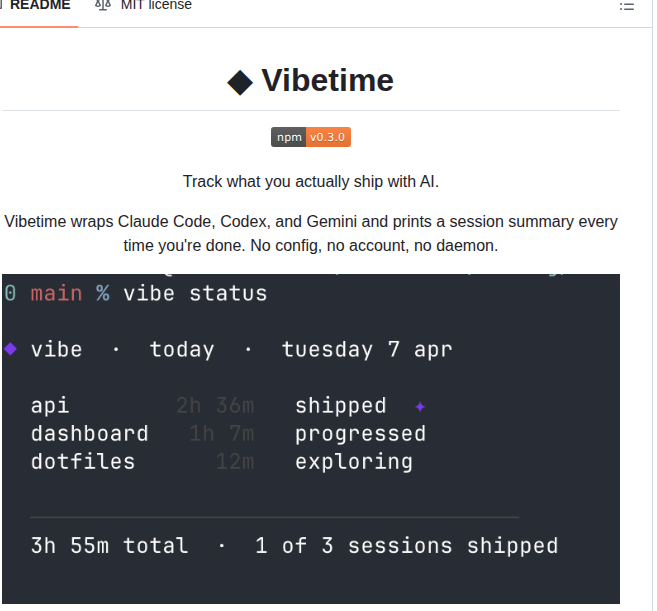Click the MIT license scales icon
Image resolution: width=657 pixels, height=611 pixels.
click(x=103, y=5)
